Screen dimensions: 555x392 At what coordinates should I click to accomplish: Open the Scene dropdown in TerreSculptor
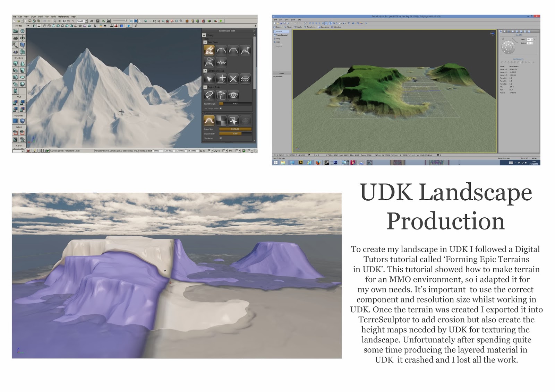coord(278,27)
